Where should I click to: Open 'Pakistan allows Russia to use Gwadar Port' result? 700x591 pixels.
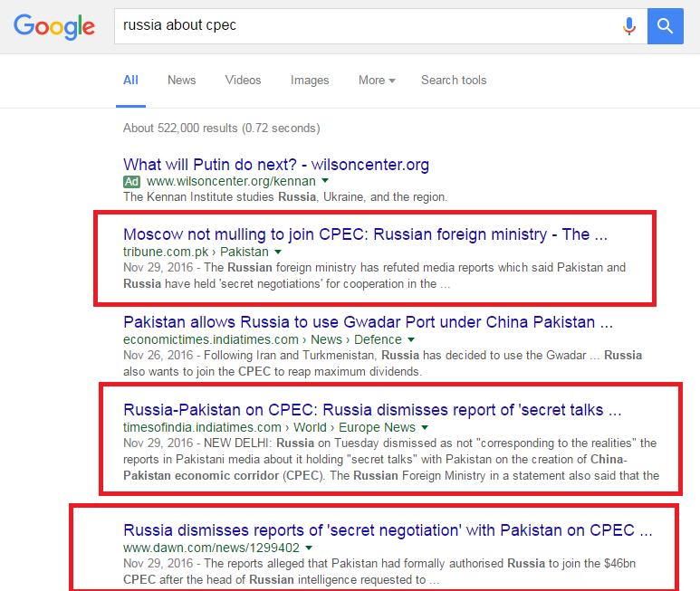click(368, 322)
